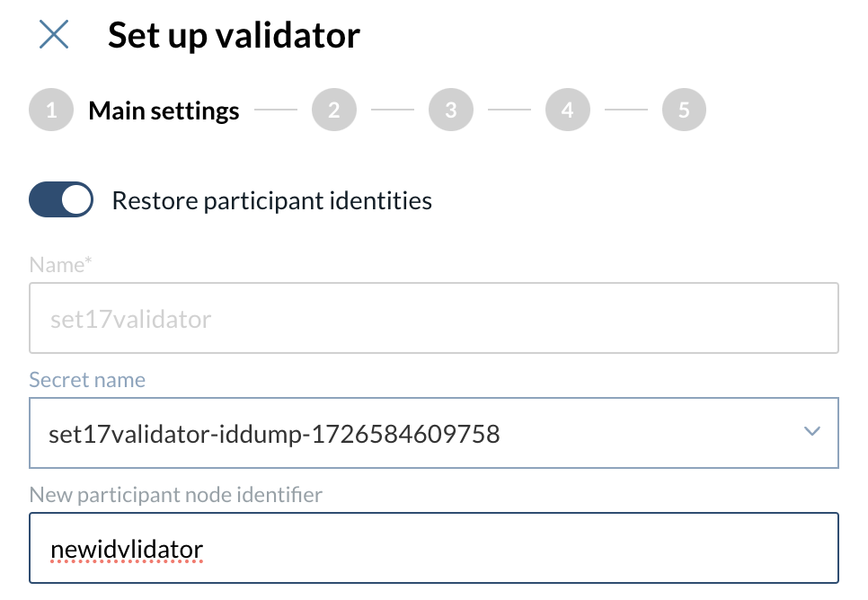This screenshot has width=868, height=600.
Task: Click the Restore participant identities label
Action: (271, 200)
